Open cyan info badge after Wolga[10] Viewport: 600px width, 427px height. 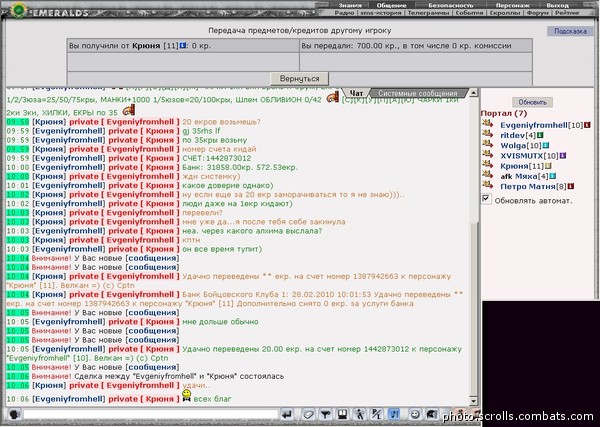(x=546, y=145)
